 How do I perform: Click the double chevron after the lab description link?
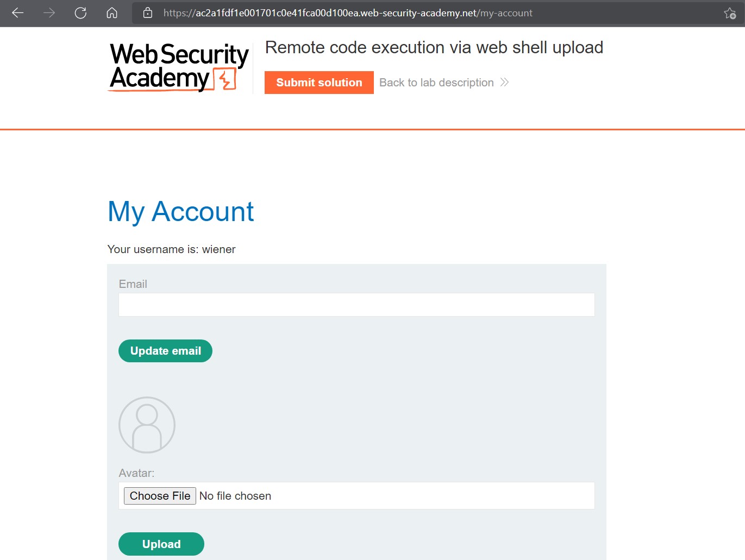(x=505, y=83)
